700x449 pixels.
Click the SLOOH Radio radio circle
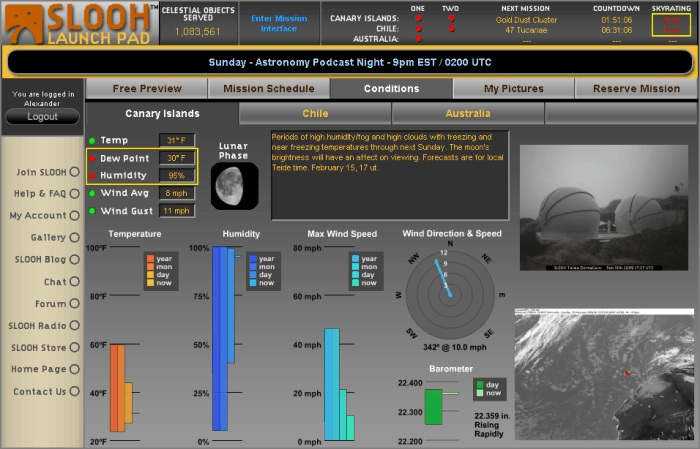(75, 325)
